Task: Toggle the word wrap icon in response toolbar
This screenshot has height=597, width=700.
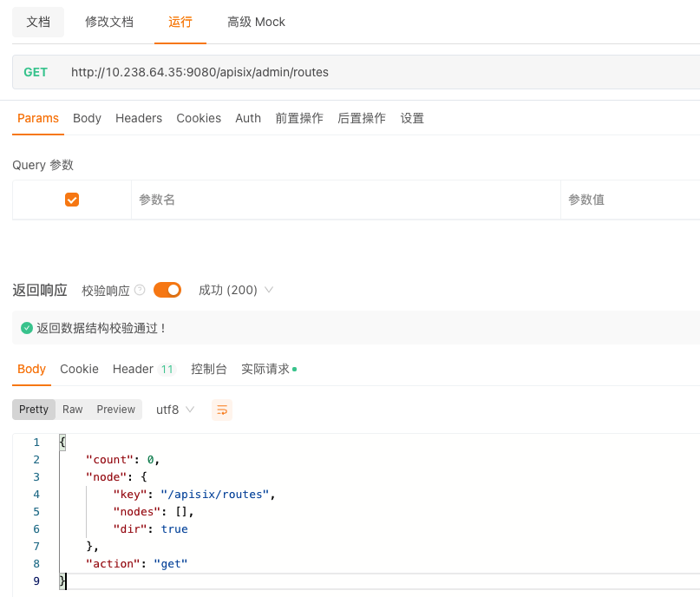Action: click(222, 410)
